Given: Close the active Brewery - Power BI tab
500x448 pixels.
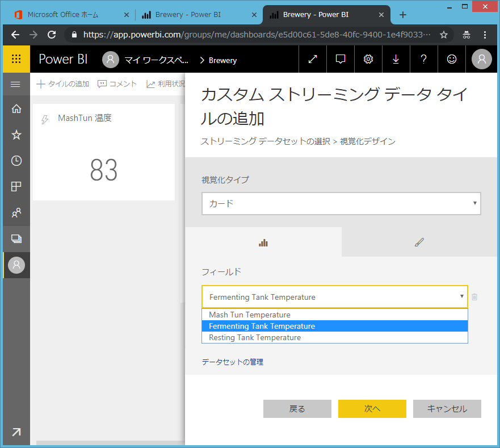Looking at the screenshot, I should [x=381, y=15].
